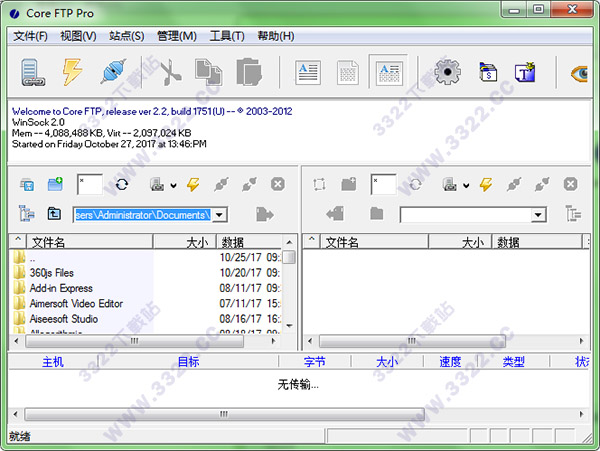Open the 帮助(H) menu
600x451 pixels.
276,36
